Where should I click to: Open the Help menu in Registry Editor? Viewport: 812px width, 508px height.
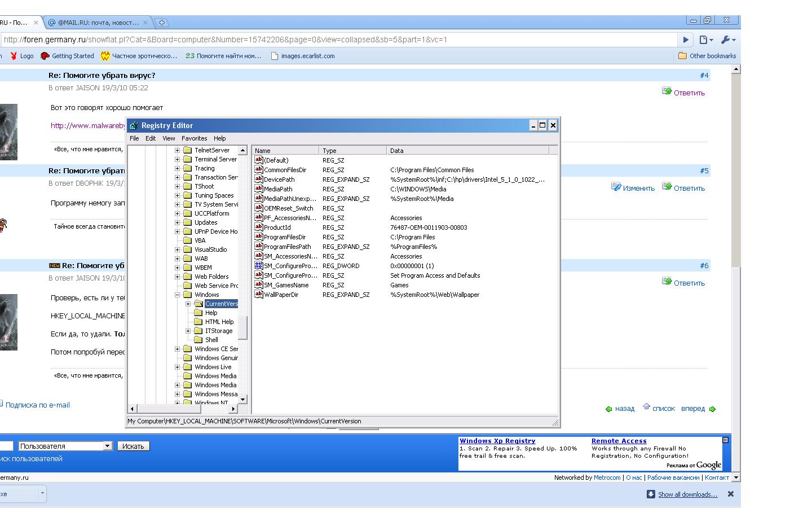219,138
